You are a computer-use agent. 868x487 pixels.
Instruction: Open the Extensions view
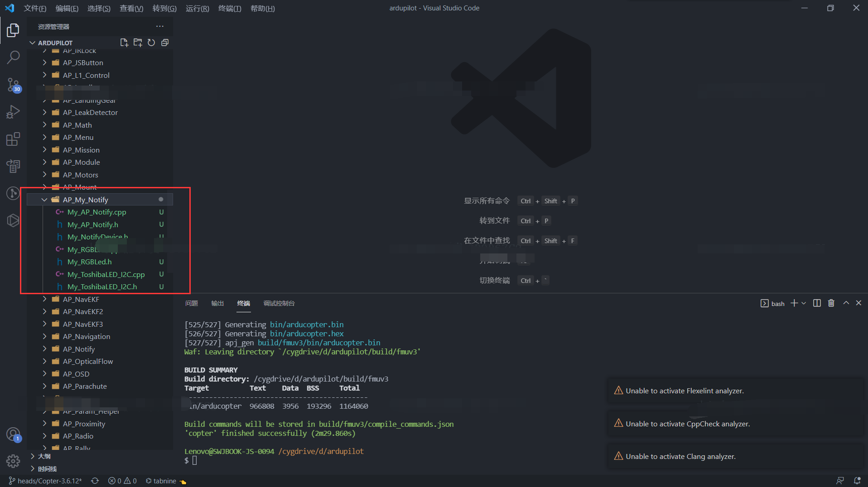(x=13, y=139)
